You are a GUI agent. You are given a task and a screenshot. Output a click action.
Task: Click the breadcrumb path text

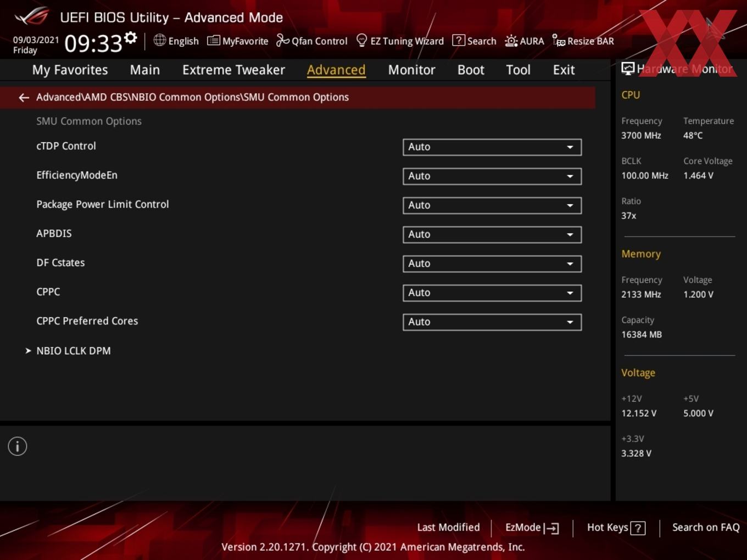[x=192, y=97]
